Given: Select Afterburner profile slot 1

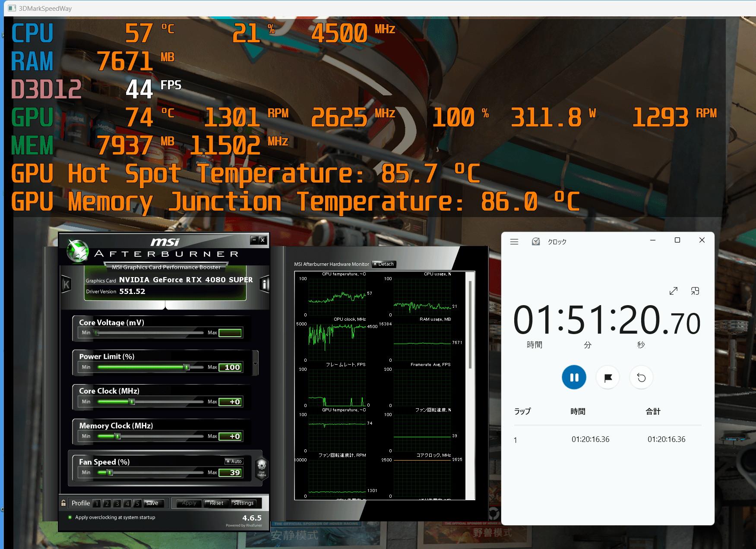Looking at the screenshot, I should click(97, 503).
